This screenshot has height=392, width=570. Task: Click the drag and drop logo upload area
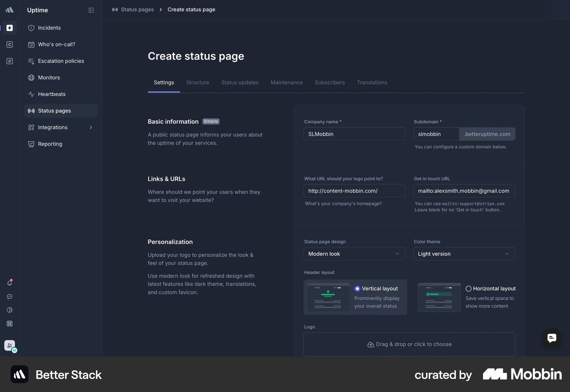tap(409, 344)
